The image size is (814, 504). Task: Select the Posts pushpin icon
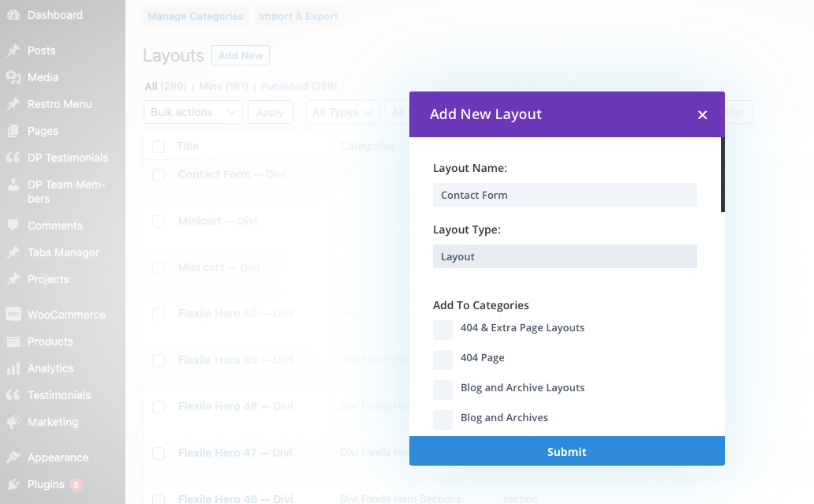click(13, 50)
